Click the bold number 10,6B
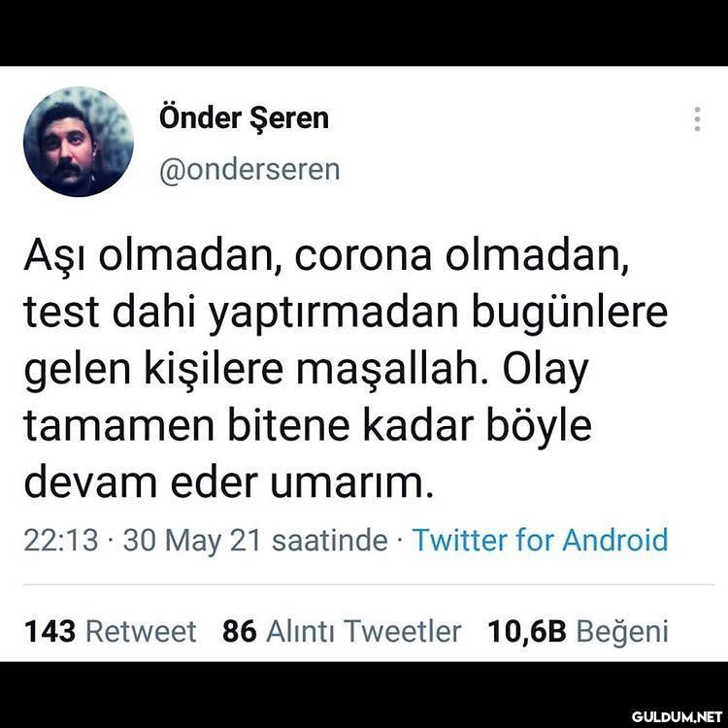The height and width of the screenshot is (728, 728). pos(527,632)
